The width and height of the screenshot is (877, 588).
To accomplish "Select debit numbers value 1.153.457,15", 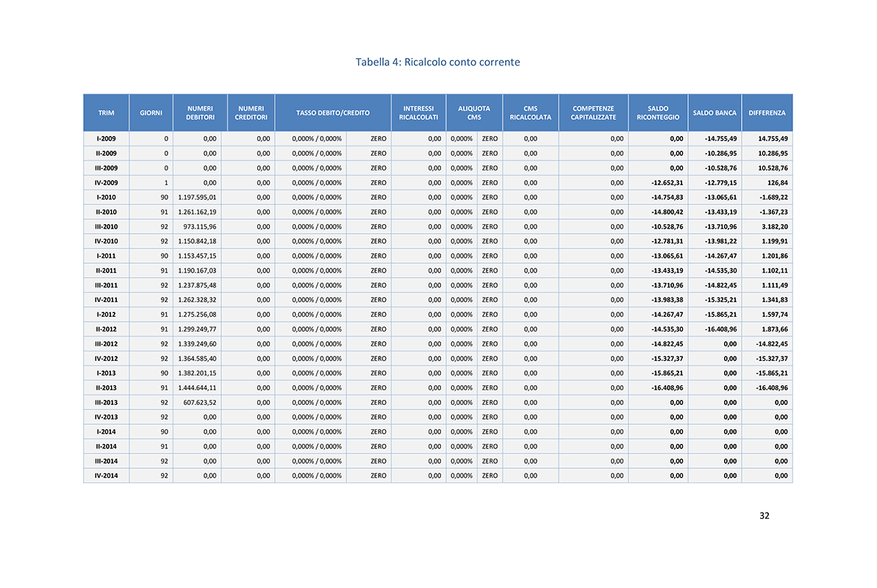I will 198,256.
